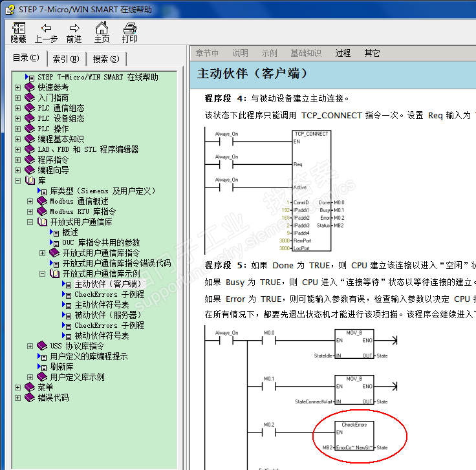The image size is (476, 470).
Task: Click the CheckErrors block in segment 5 diagram
Action: point(354,435)
